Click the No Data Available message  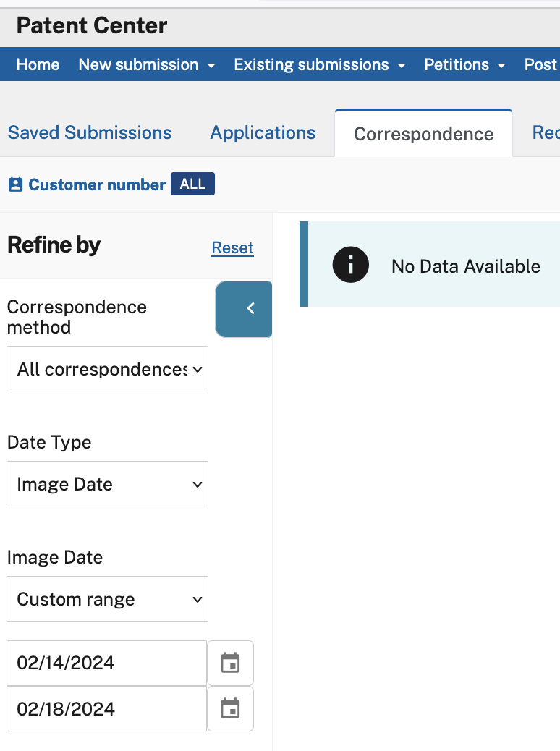466,266
